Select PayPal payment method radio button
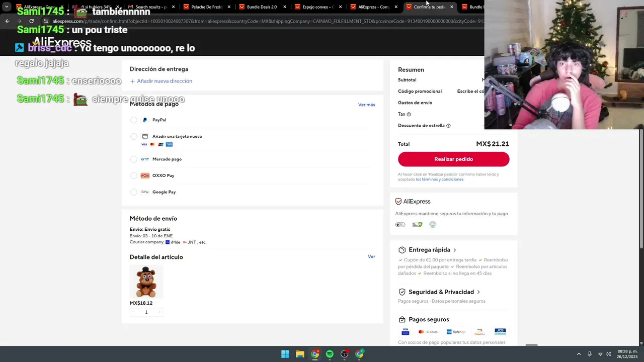 (x=134, y=120)
